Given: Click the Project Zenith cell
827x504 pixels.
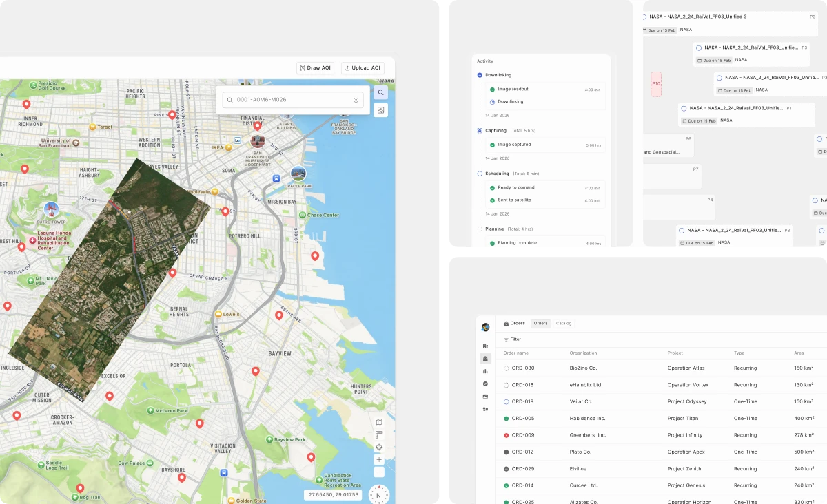Looking at the screenshot, I should [x=684, y=469].
